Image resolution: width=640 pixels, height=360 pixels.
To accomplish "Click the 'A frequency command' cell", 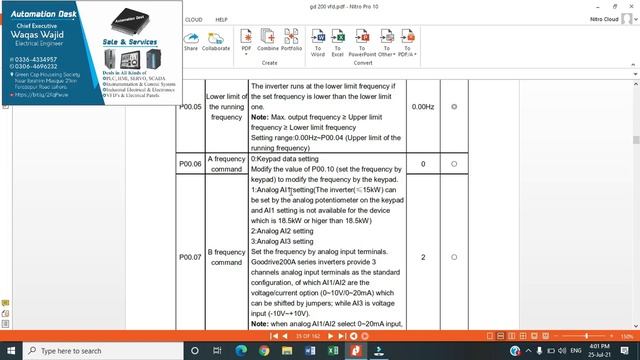I will pyautogui.click(x=227, y=164).
